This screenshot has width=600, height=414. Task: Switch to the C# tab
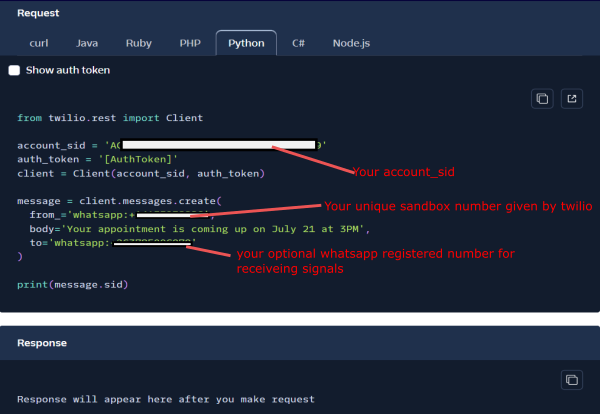pos(298,43)
